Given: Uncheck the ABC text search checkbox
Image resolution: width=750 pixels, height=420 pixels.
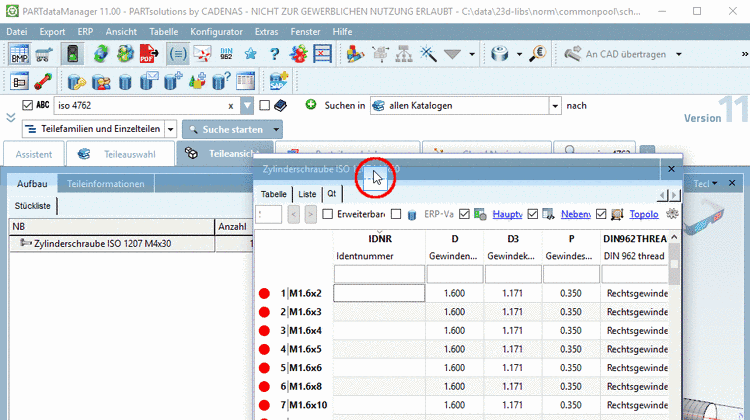Looking at the screenshot, I should click(27, 105).
